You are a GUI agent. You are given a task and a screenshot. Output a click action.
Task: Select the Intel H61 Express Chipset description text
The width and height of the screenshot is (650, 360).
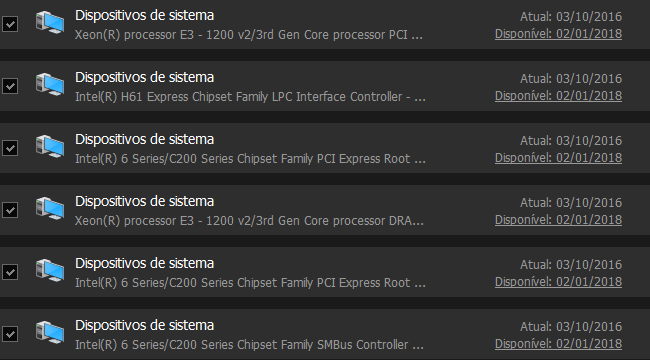pyautogui.click(x=250, y=97)
